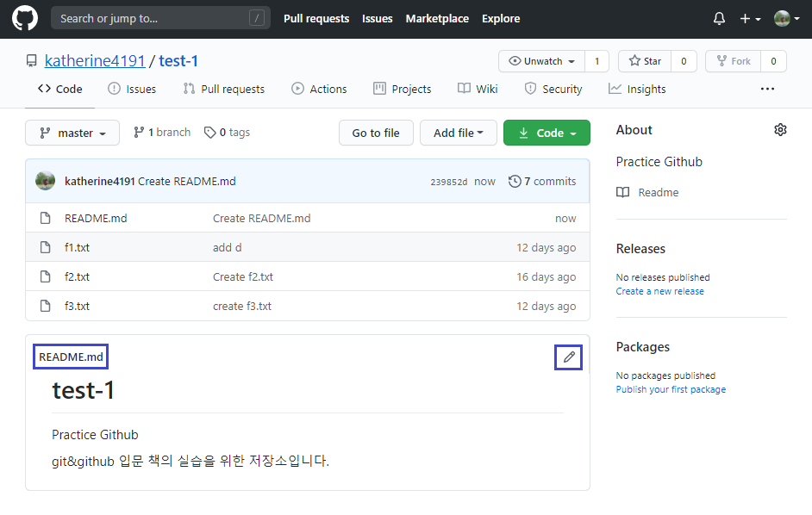Open the latest commit message Create README.md
The width and height of the screenshot is (812, 515).
tap(187, 181)
